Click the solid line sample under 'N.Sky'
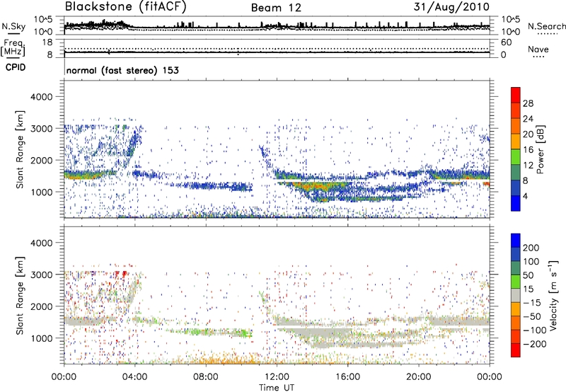This screenshot has width=566, height=392. click(x=13, y=33)
